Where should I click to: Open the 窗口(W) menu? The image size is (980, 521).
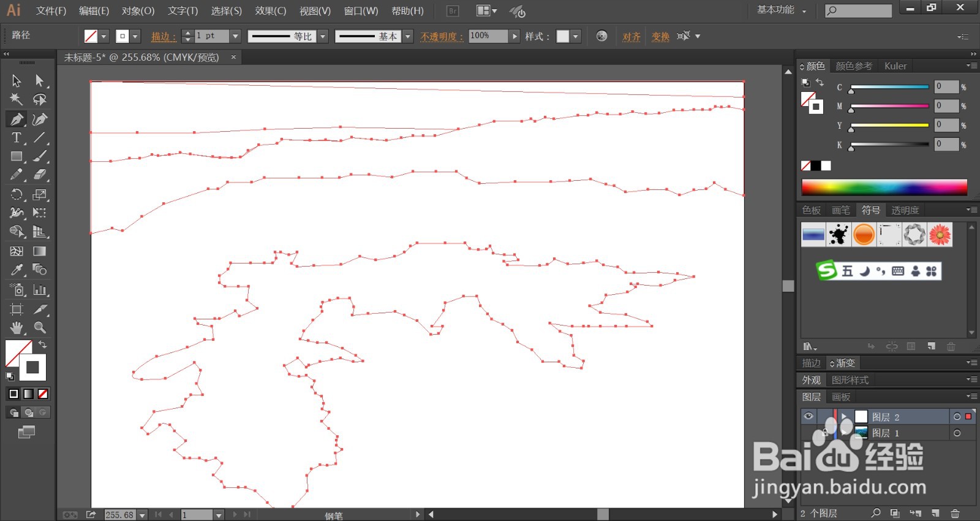[x=361, y=11]
